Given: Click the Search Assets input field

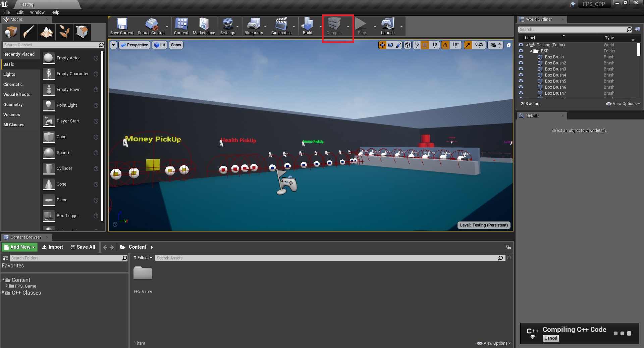Looking at the screenshot, I should [325, 258].
